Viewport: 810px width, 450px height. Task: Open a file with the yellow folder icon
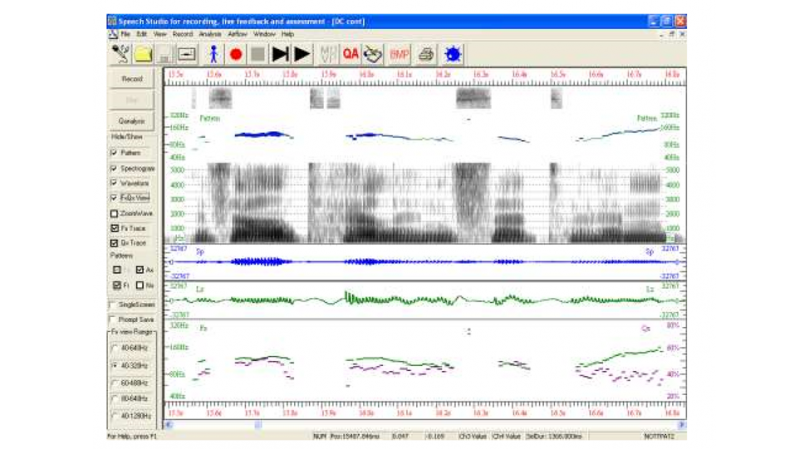pyautogui.click(x=144, y=54)
